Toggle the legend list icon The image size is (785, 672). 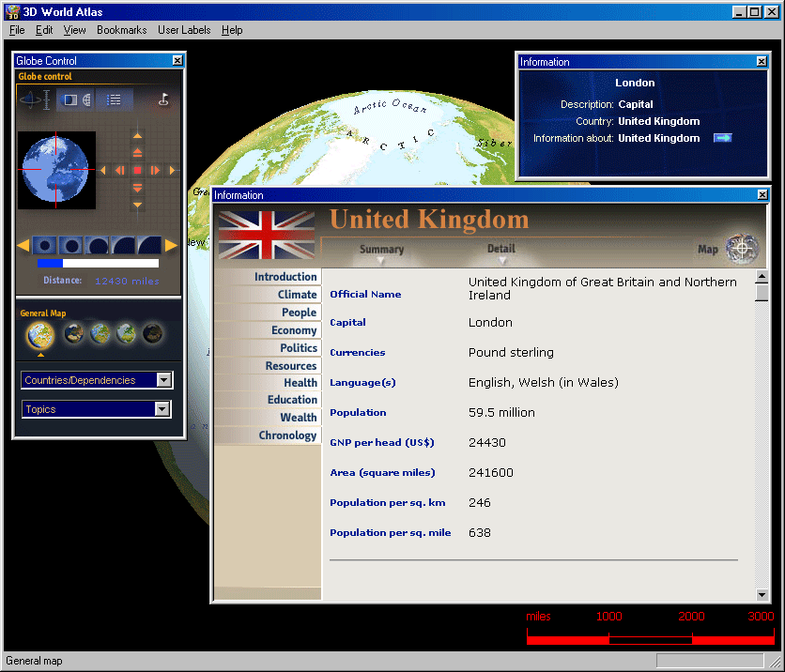pos(115,100)
